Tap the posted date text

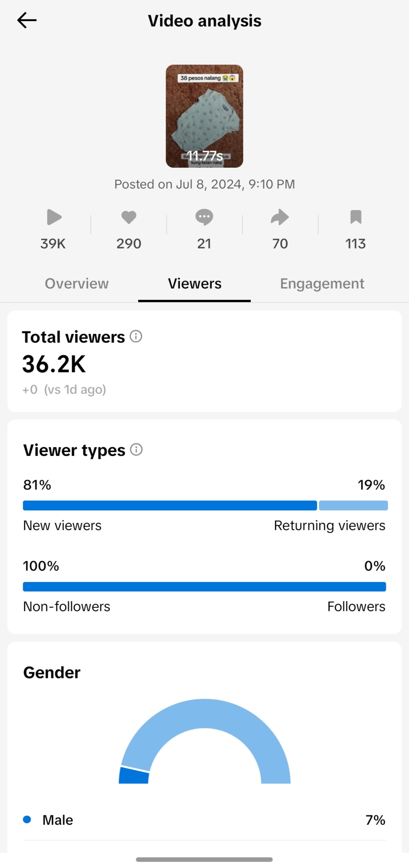pyautogui.click(x=204, y=184)
